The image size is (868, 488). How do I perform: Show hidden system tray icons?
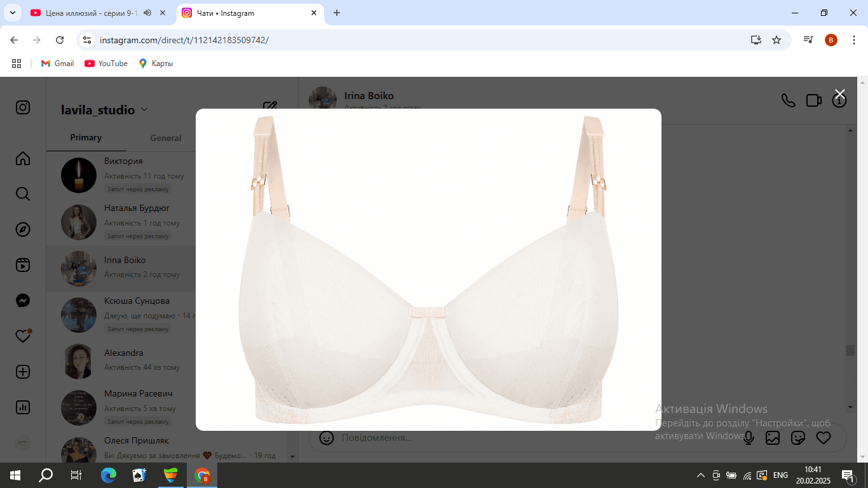click(701, 475)
